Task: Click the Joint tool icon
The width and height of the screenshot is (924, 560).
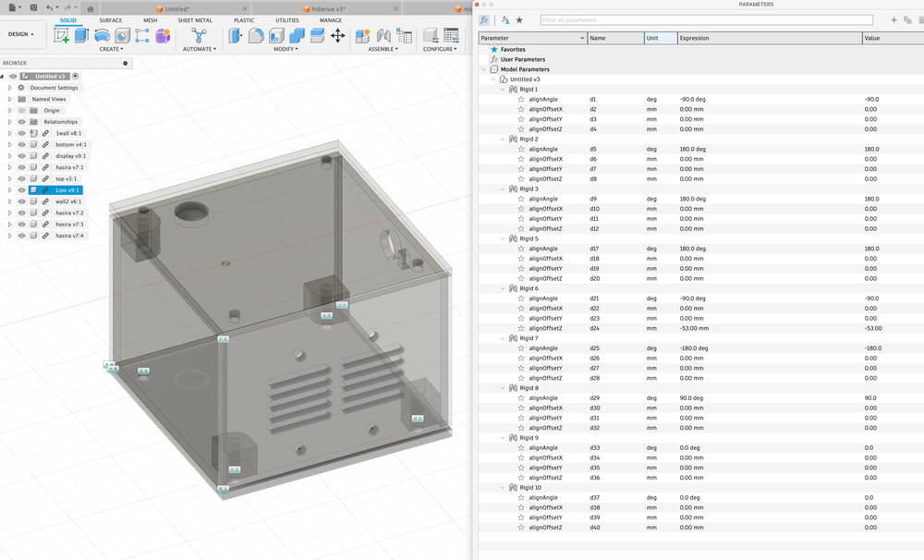Action: point(383,35)
